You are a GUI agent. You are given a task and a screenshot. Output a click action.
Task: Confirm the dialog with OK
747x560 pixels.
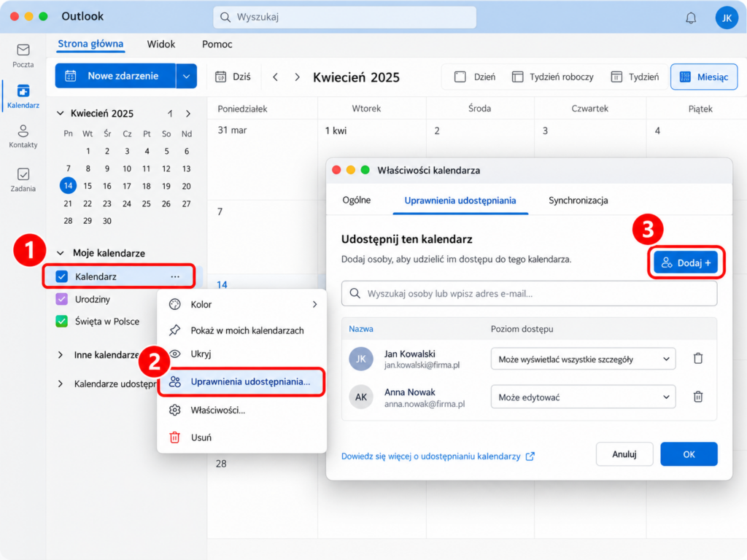689,454
